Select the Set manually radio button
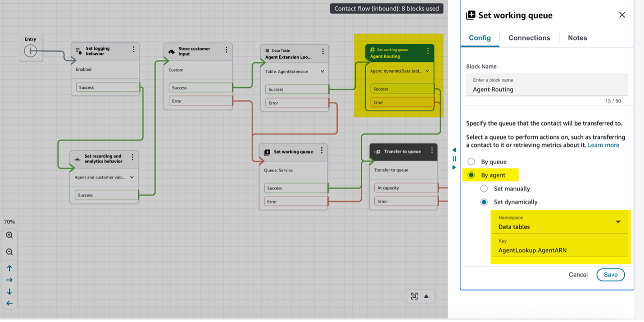This screenshot has height=322, width=644. tap(484, 189)
